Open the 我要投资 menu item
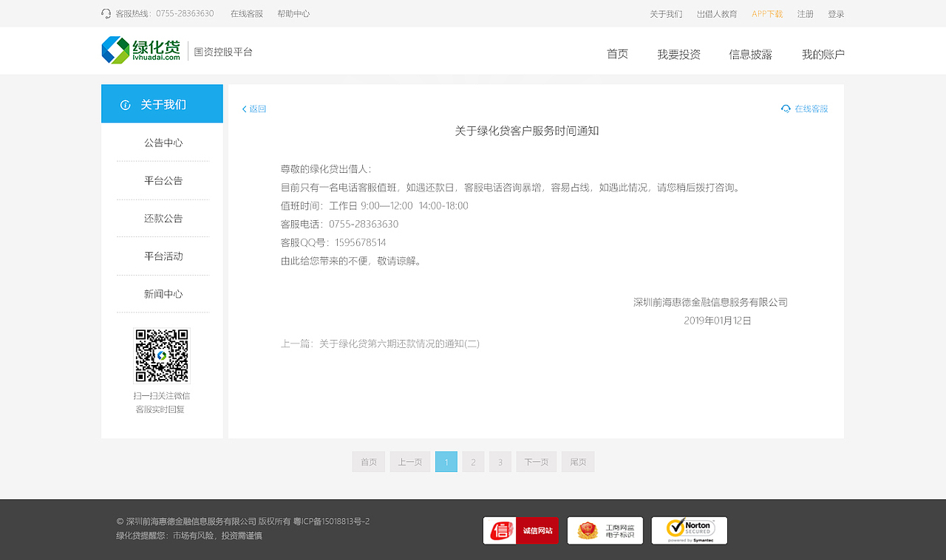 [678, 54]
